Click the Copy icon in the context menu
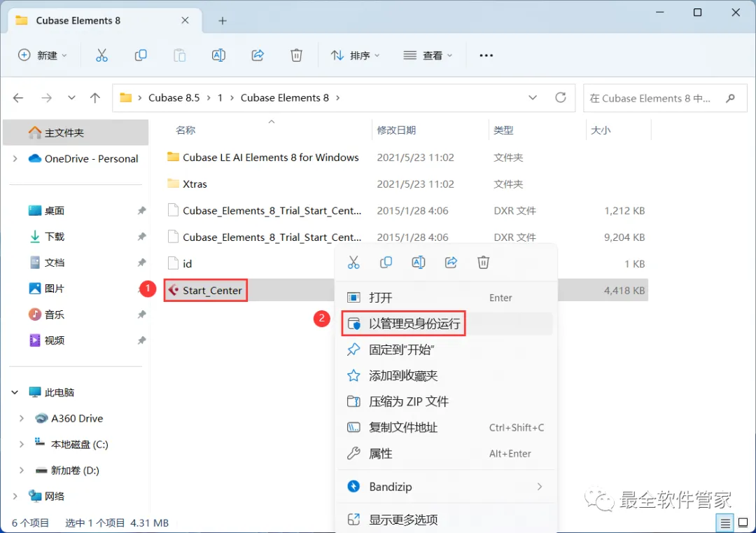 pos(386,263)
